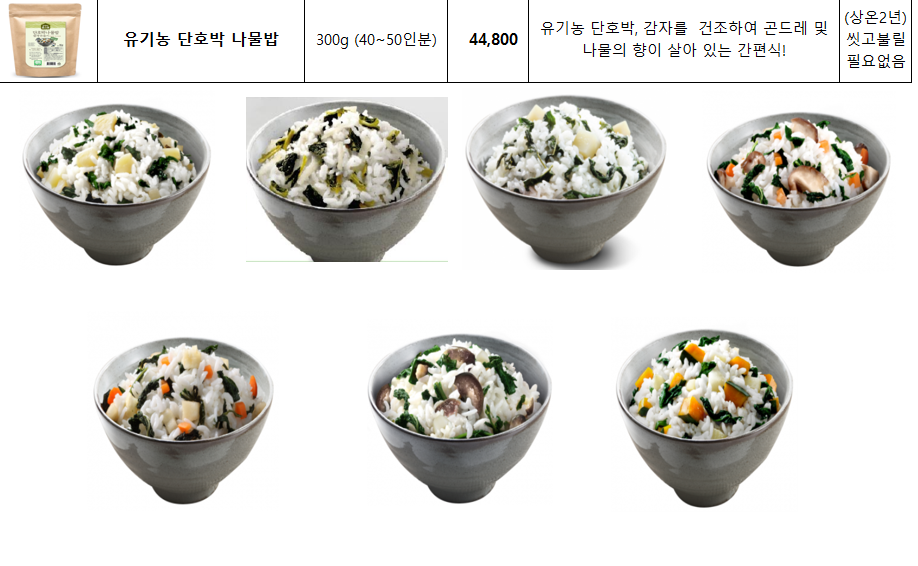This screenshot has height=566, width=918.
Task: Select the product name 유기농 단호박 나물밥 cell
Action: (x=201, y=40)
